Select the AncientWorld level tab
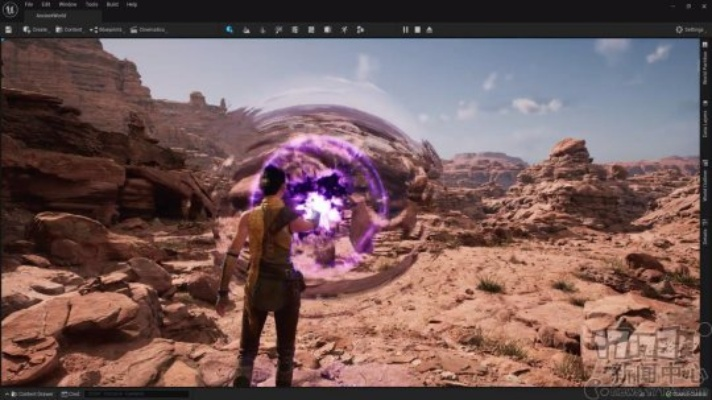 51,15
